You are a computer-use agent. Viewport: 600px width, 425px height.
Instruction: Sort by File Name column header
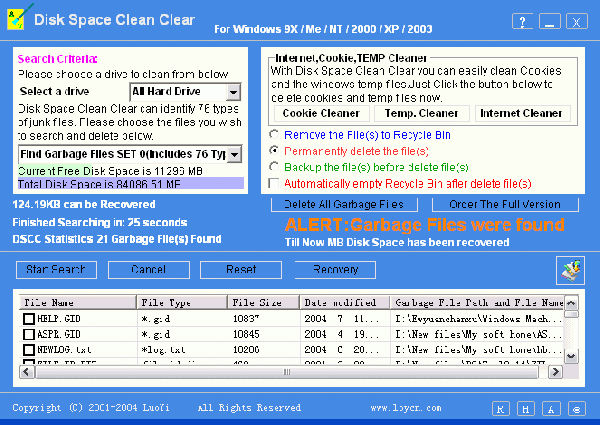tap(78, 303)
